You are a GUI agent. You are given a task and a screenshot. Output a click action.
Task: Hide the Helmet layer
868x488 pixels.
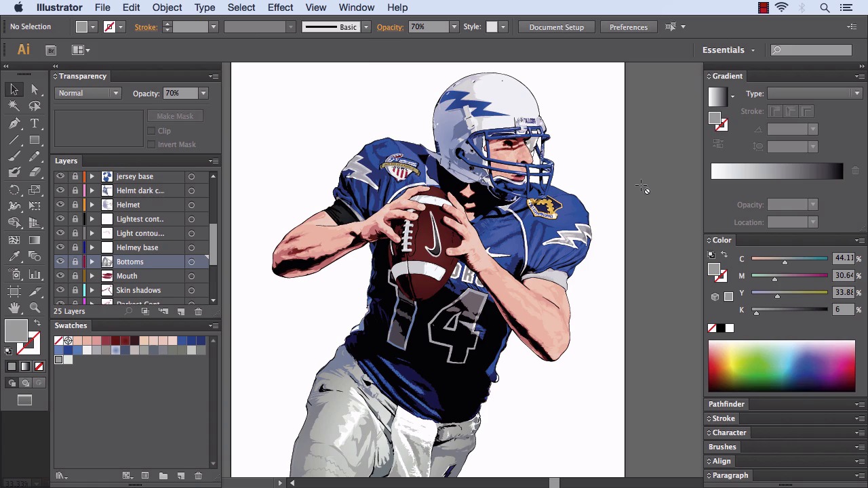60,205
